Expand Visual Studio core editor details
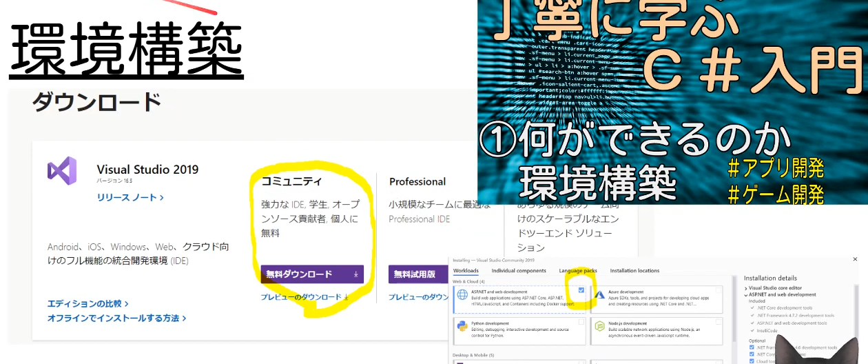Viewport: 868px width, 364px height. [x=746, y=287]
